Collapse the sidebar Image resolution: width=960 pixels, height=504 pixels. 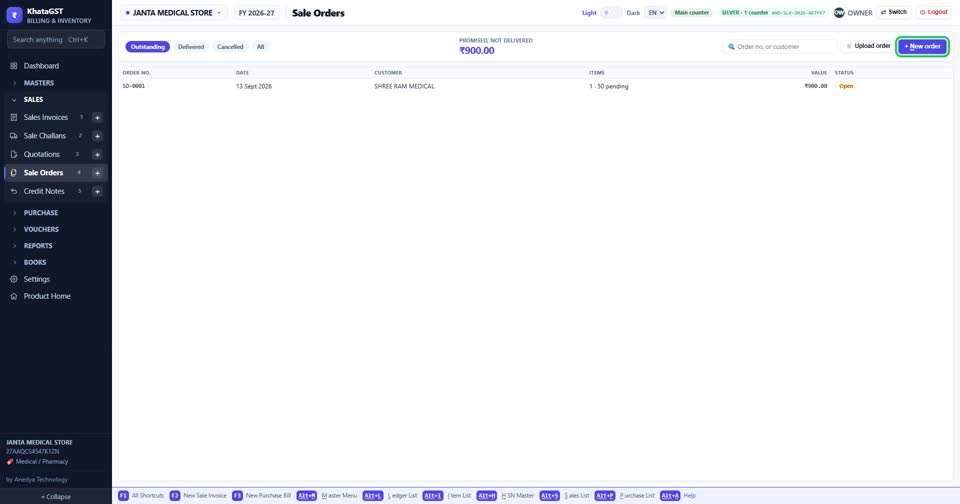point(56,497)
